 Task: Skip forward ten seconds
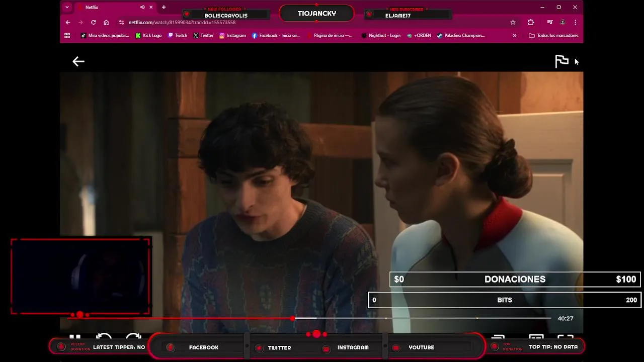(x=133, y=337)
